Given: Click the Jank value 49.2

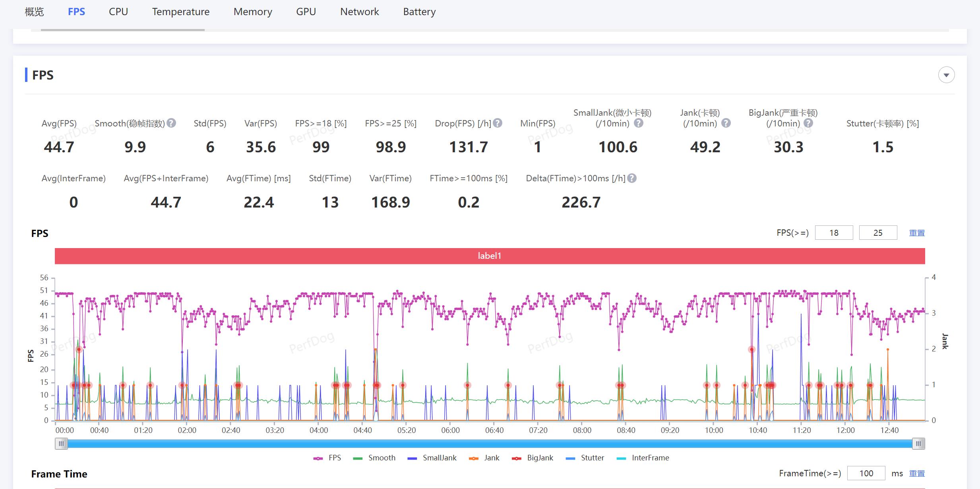Looking at the screenshot, I should coord(705,147).
